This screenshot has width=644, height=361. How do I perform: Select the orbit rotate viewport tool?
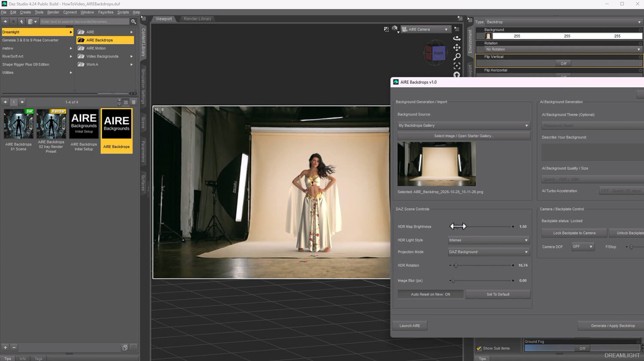457,38
